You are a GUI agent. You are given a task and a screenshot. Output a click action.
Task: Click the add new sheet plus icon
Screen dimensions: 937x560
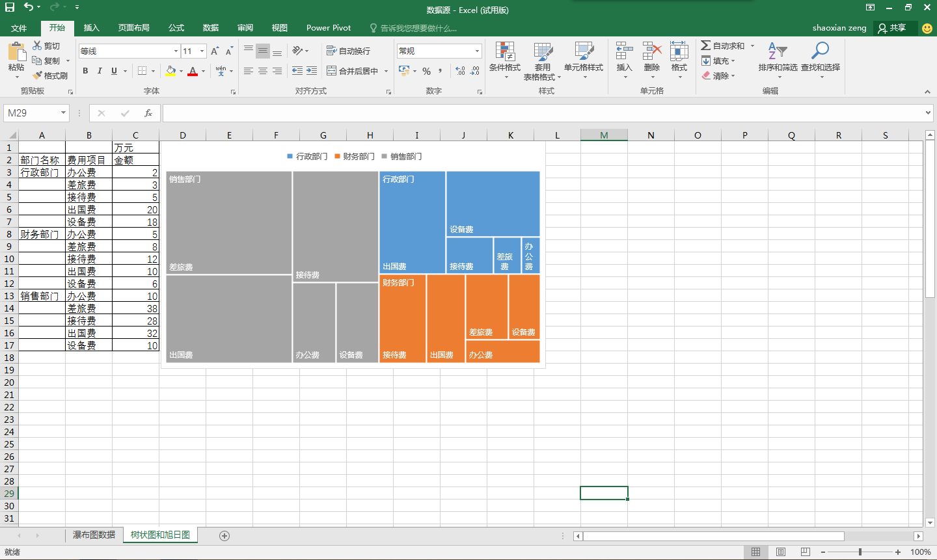click(x=224, y=536)
